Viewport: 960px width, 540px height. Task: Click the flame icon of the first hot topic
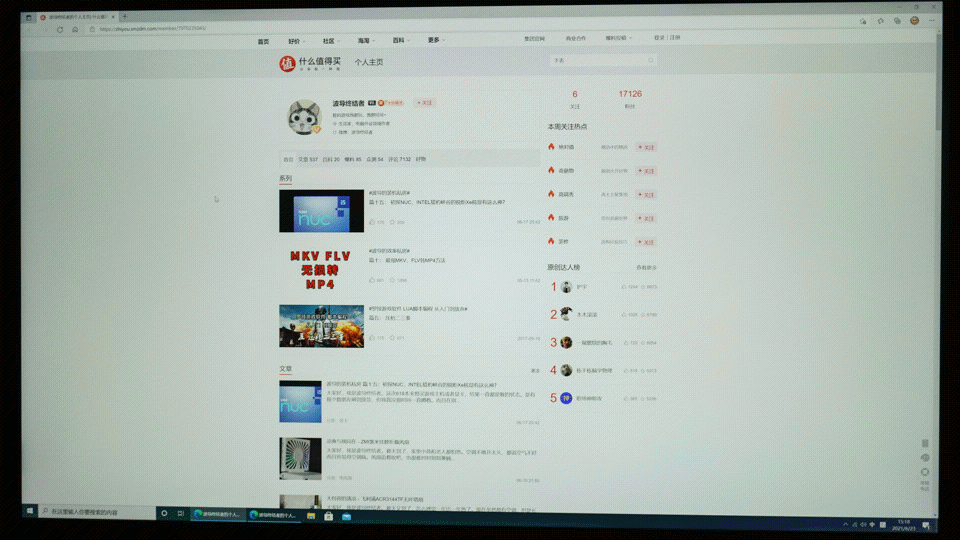pyautogui.click(x=551, y=146)
